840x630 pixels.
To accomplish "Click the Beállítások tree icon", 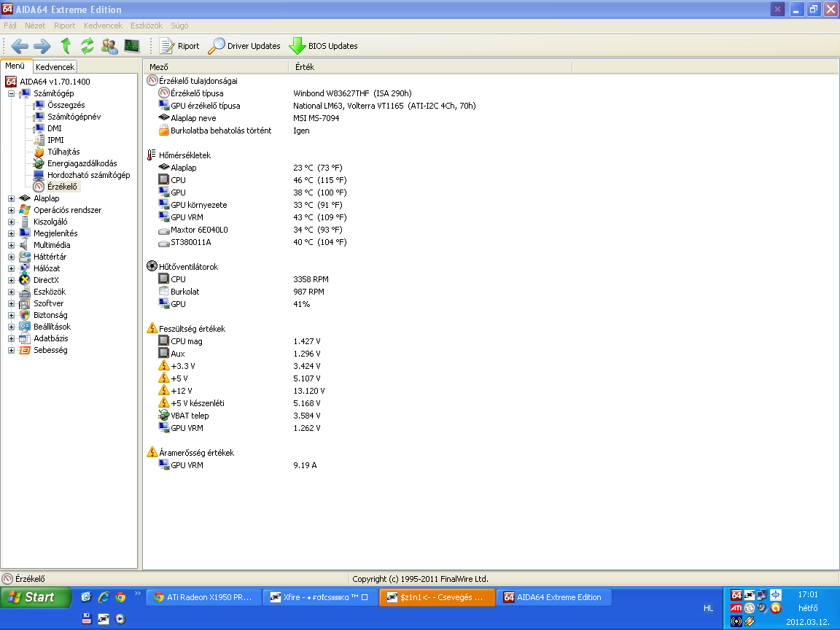I will tap(25, 327).
